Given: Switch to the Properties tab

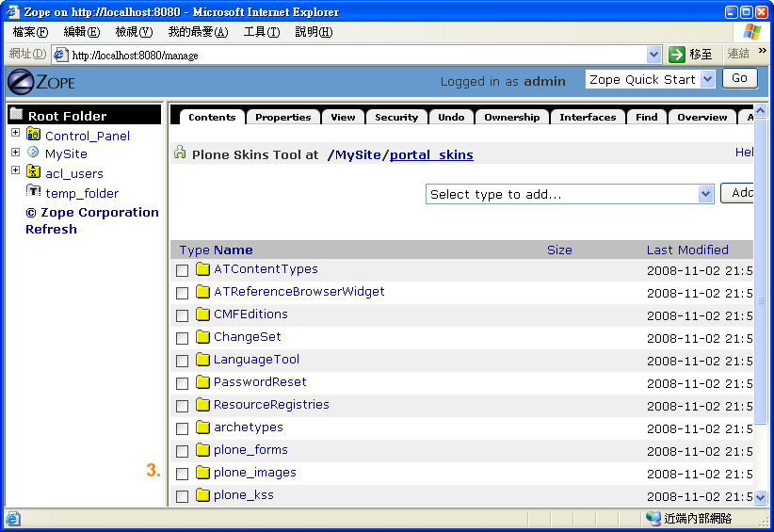Looking at the screenshot, I should click(282, 117).
